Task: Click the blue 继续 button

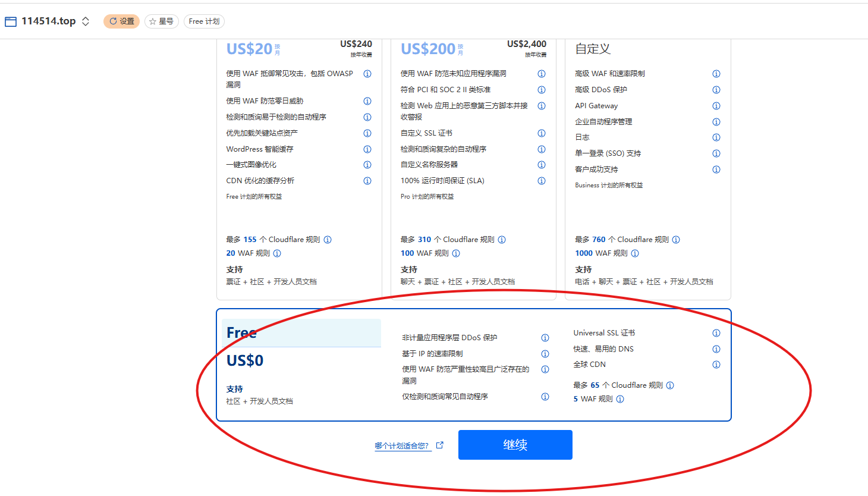Action: 515,445
